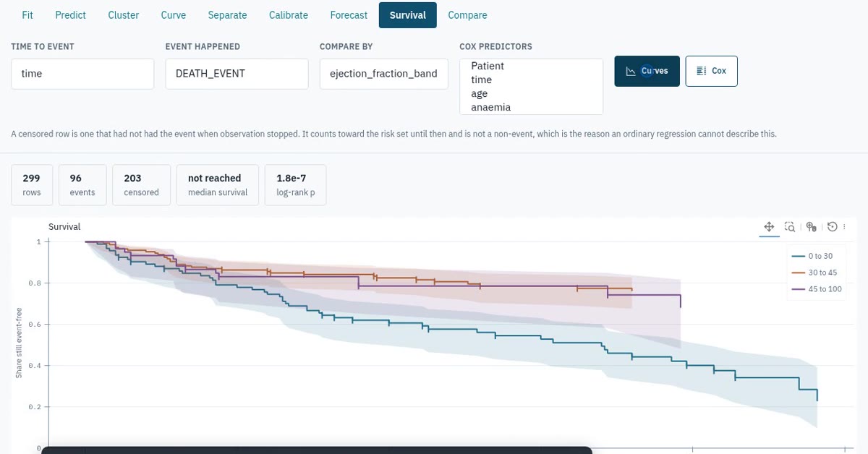Click the "Survival" chart title
The width and height of the screenshot is (868, 454).
tap(64, 226)
